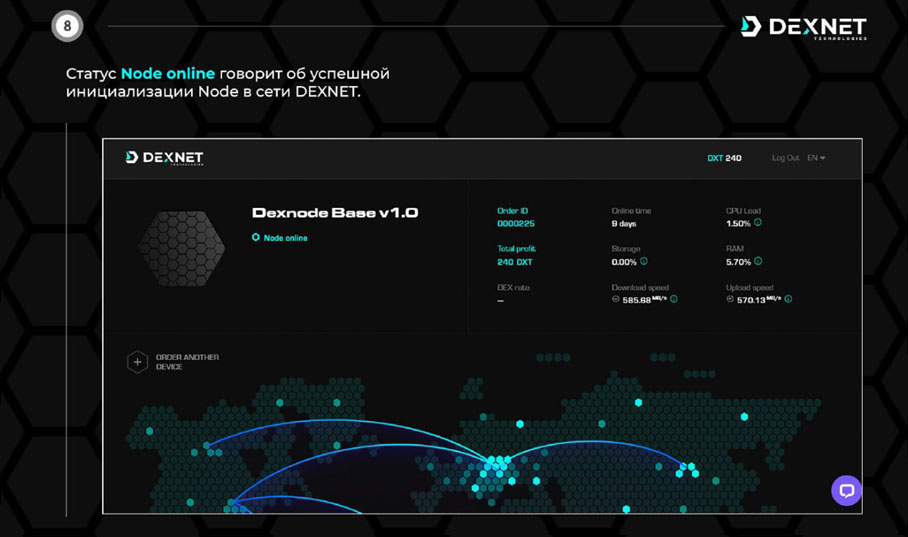Click info icon next to Storage percentage
Image resolution: width=908 pixels, height=537 pixels.
(643, 261)
